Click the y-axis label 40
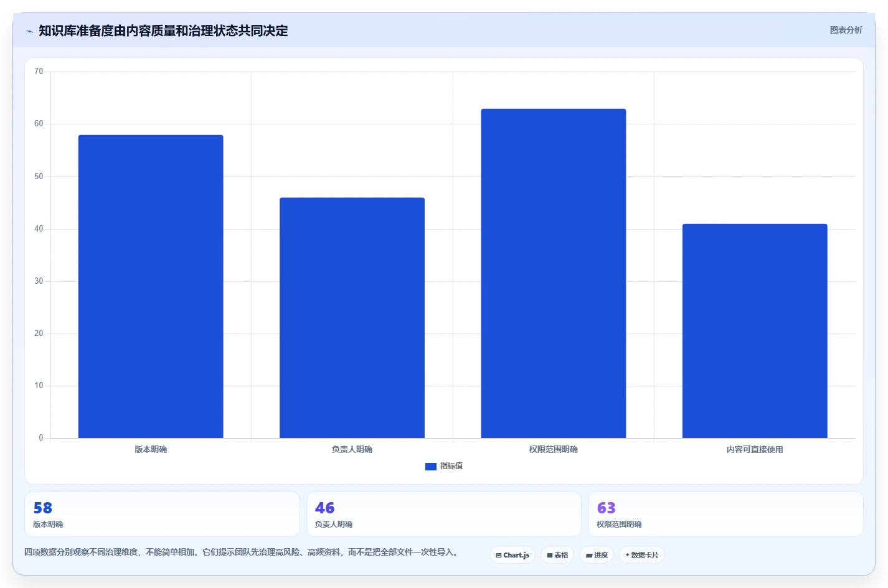 (39, 228)
